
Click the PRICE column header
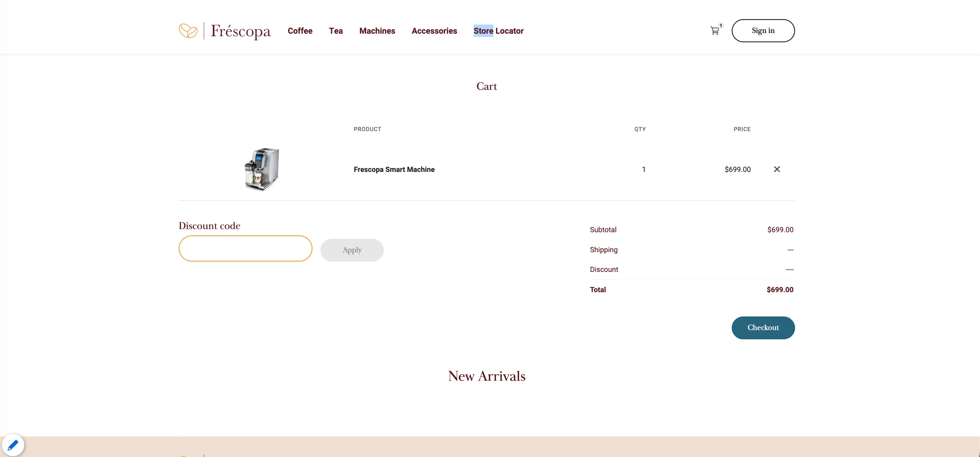[742, 129]
